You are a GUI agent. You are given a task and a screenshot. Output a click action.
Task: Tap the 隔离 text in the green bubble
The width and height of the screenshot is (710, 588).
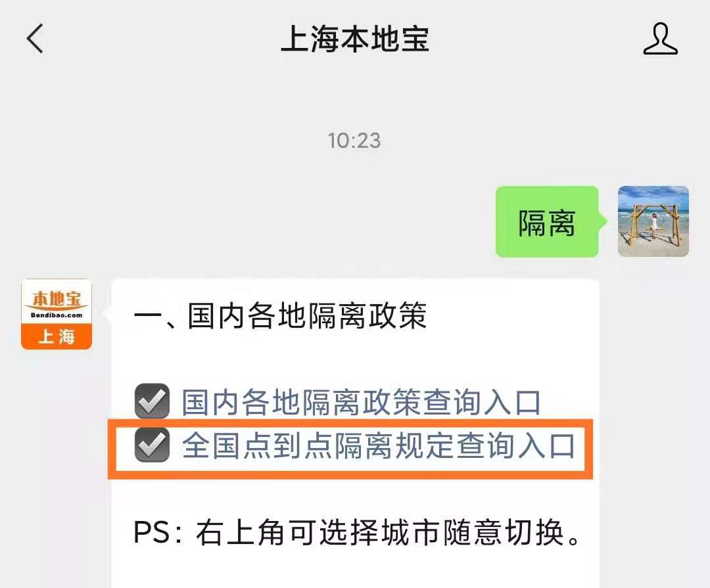(547, 223)
